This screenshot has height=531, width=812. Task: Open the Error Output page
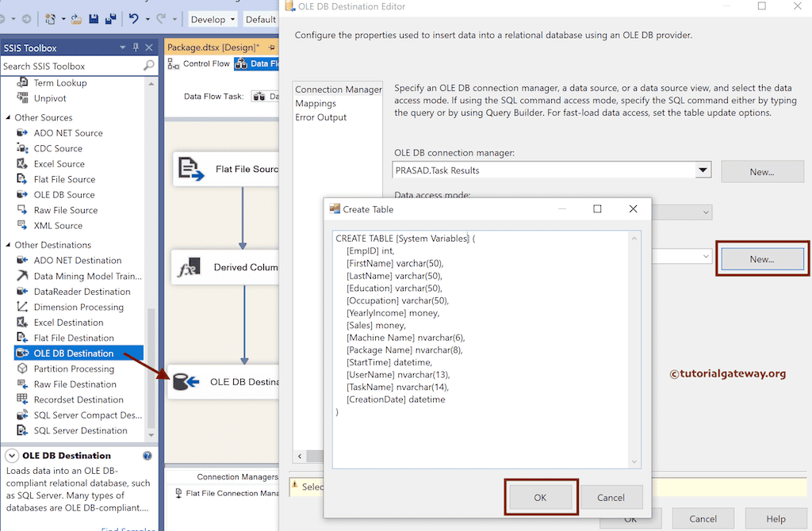320,117
